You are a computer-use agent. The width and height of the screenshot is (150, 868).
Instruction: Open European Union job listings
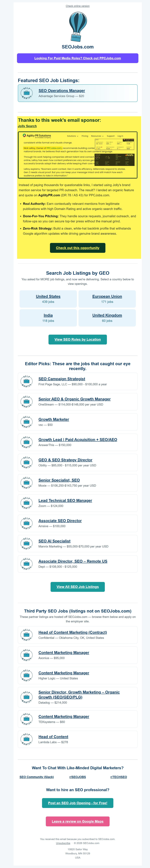(107, 297)
